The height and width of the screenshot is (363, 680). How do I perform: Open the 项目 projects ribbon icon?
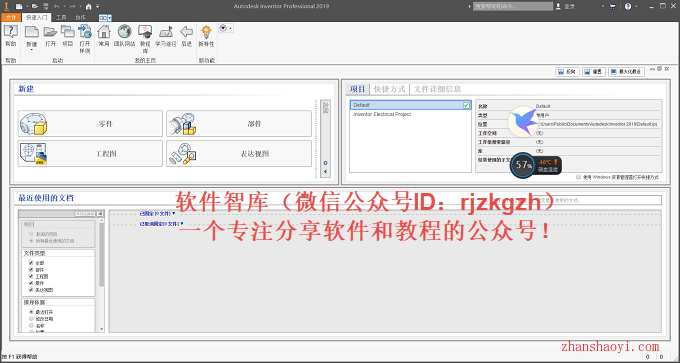[x=68, y=31]
